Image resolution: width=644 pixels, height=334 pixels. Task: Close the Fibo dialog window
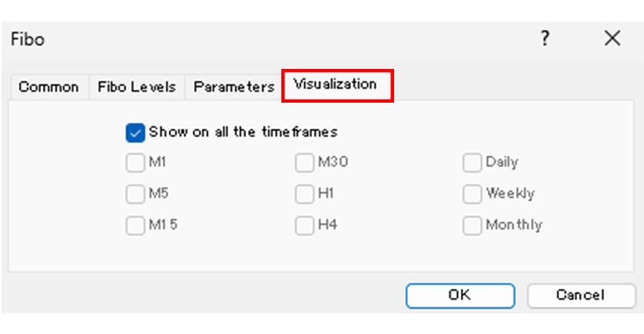[612, 39]
